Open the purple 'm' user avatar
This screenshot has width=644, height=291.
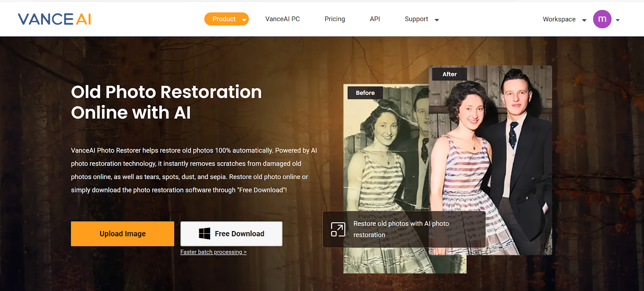(602, 19)
